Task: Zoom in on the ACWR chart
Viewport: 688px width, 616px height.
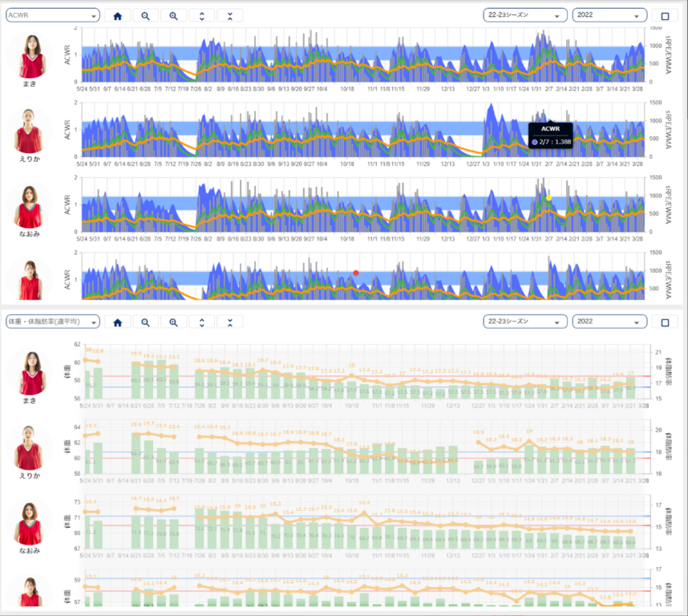Action: point(173,15)
